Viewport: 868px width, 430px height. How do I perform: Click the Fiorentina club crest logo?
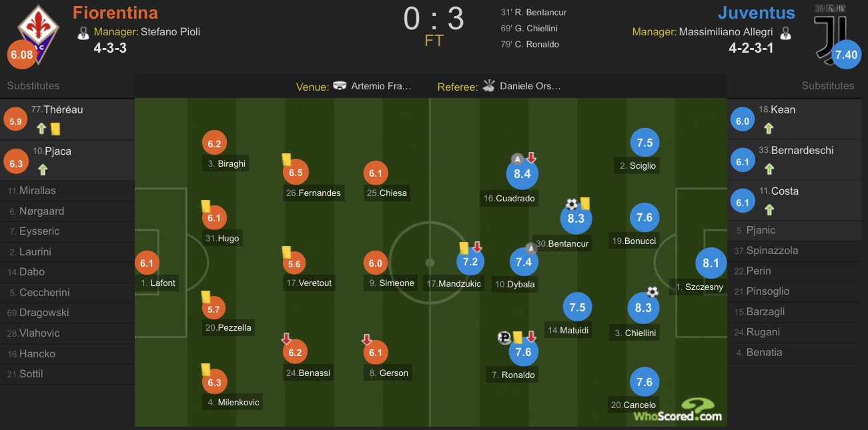tap(38, 33)
